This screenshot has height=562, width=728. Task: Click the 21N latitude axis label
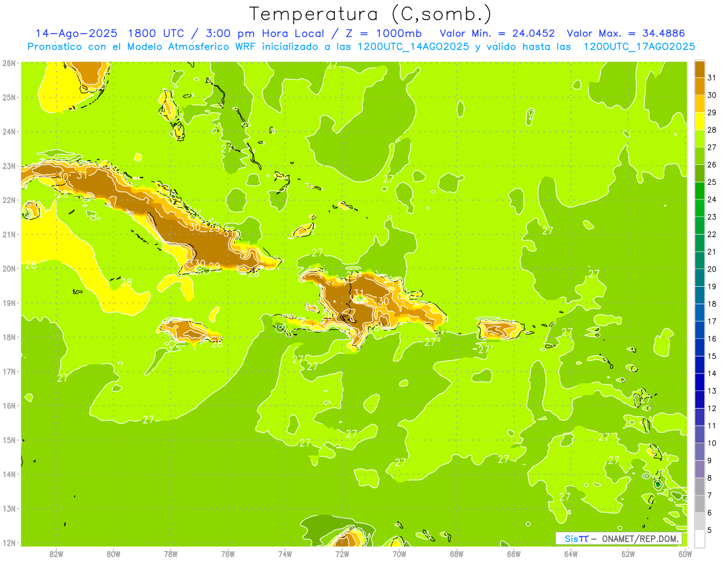pos(8,234)
